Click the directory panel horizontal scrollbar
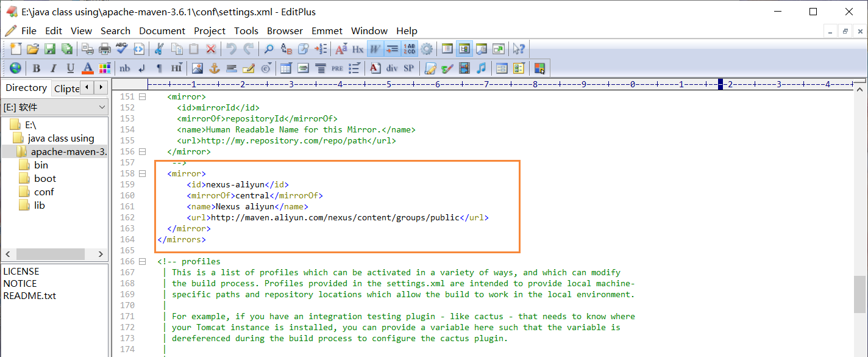The image size is (868, 357). click(55, 254)
